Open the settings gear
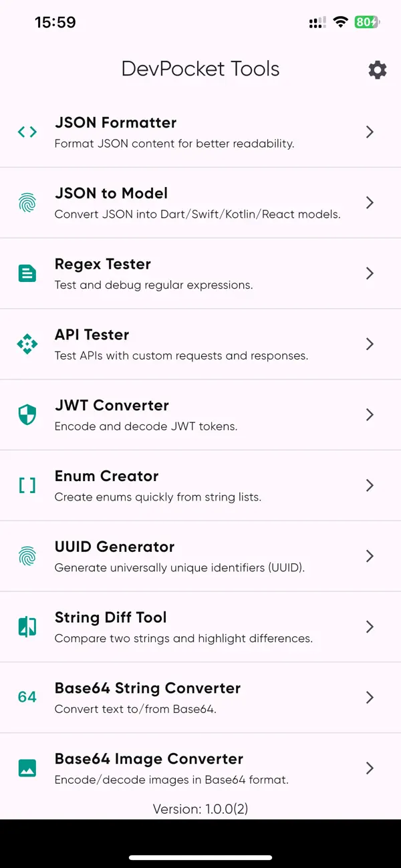 [x=378, y=69]
